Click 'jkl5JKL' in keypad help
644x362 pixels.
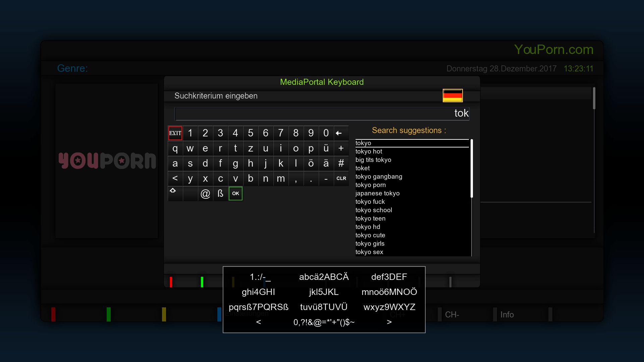coord(324,292)
